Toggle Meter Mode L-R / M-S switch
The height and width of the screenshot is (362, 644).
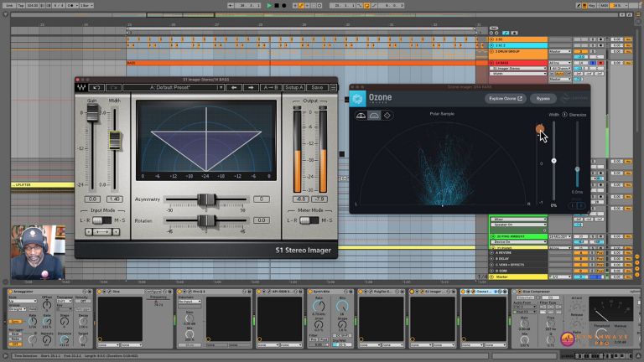tap(309, 220)
